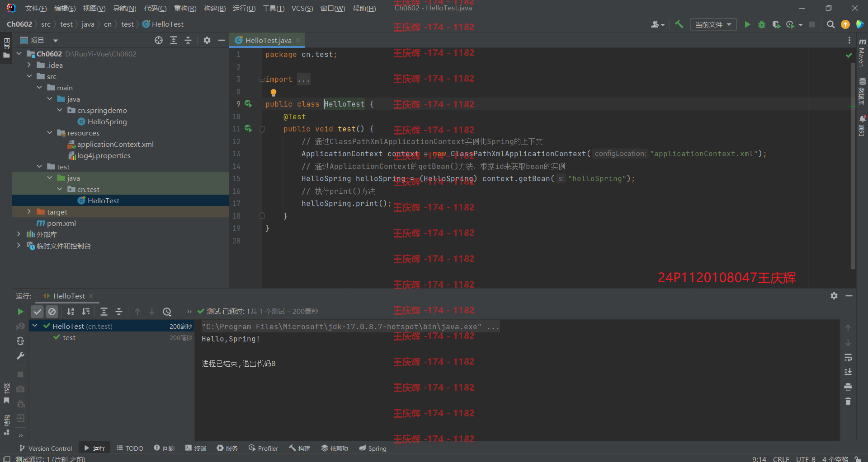
Task: Open notifications bell sidebar
Action: 862,126
